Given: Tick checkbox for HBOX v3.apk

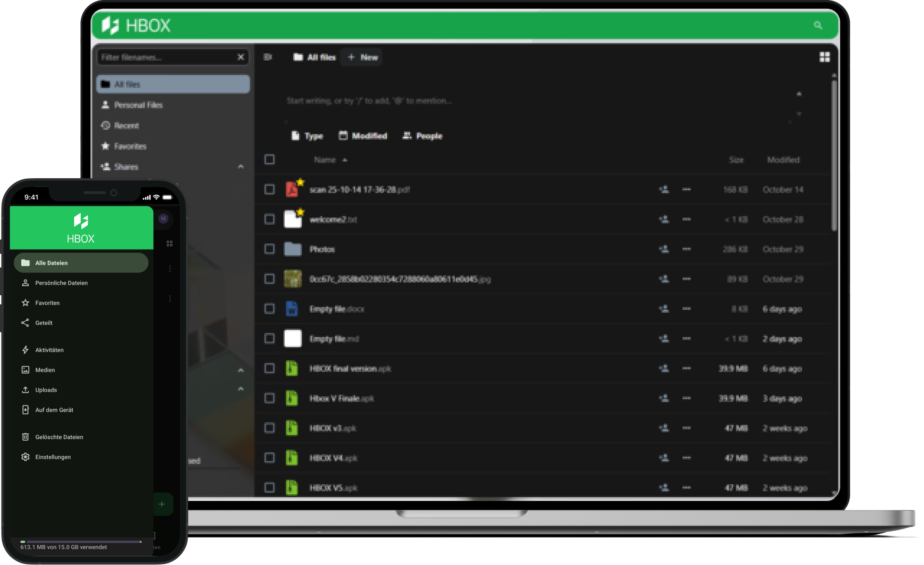Looking at the screenshot, I should point(269,428).
